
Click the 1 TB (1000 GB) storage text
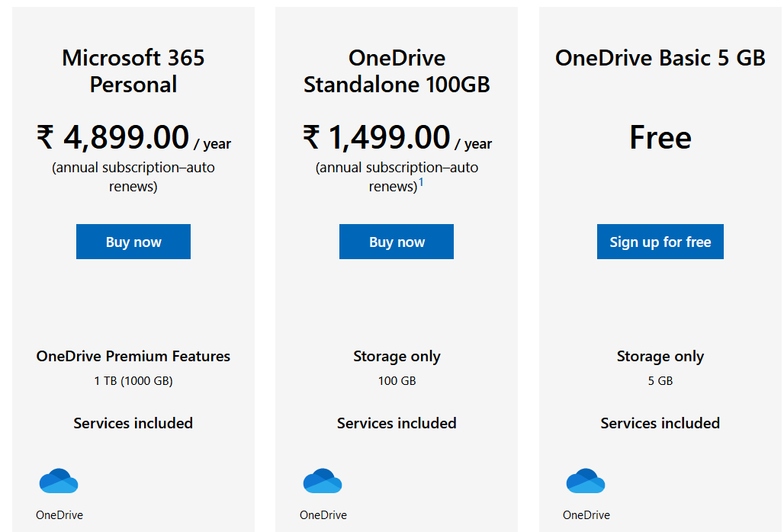(133, 380)
